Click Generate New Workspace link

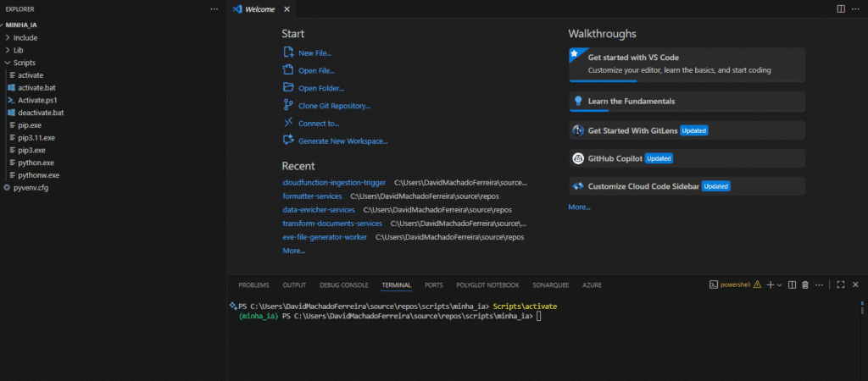pyautogui.click(x=342, y=141)
